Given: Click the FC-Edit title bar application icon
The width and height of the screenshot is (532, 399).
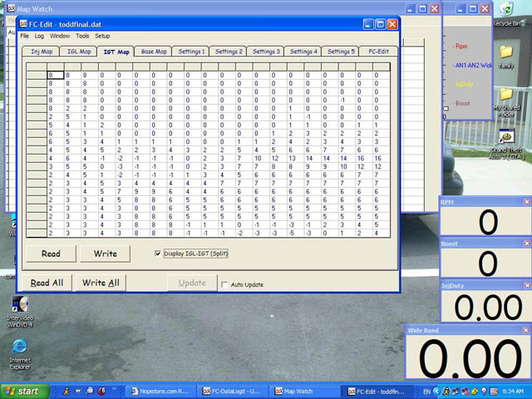Looking at the screenshot, I should (x=23, y=24).
